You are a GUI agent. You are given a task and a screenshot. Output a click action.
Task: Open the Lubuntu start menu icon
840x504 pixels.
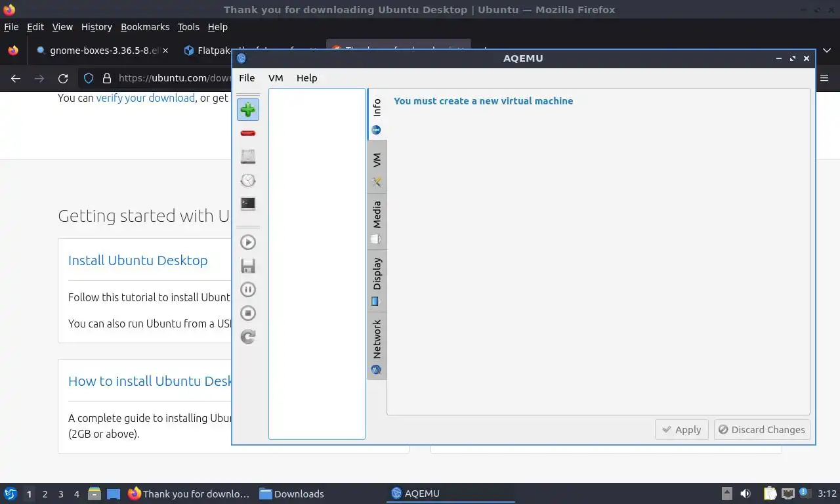point(10,493)
